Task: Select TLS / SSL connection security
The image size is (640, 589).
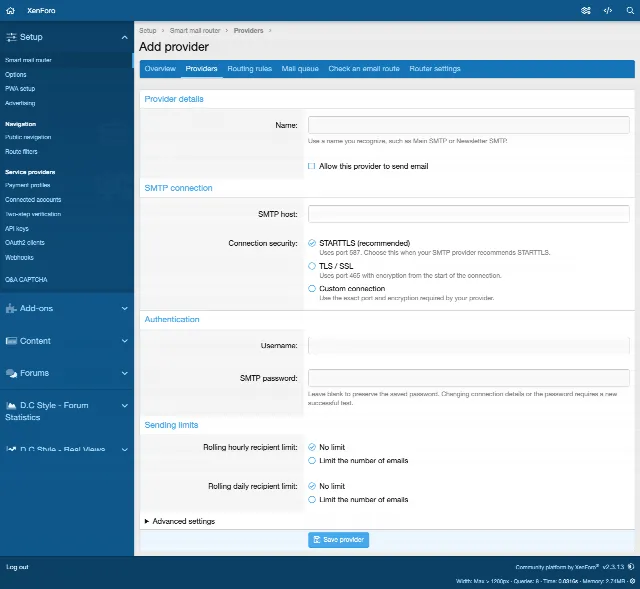Action: click(x=312, y=266)
